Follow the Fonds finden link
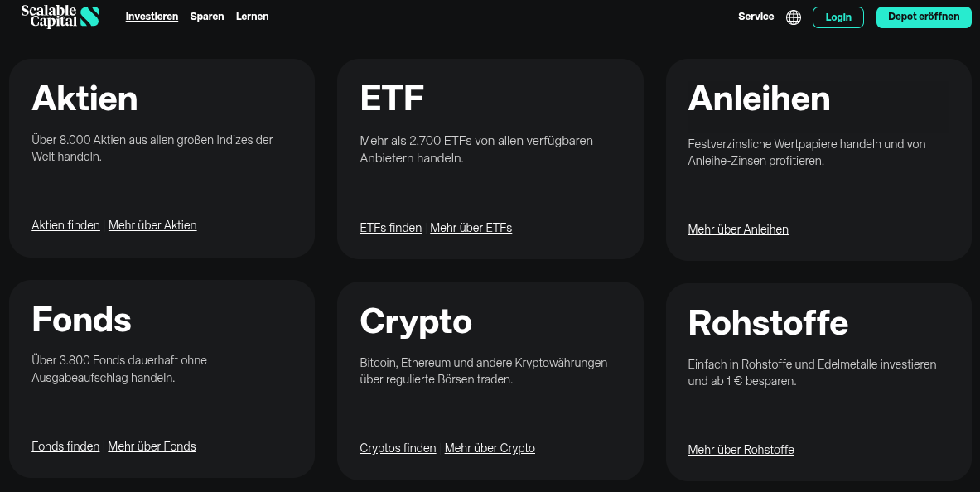Screen dimensions: 980x492 (x=65, y=446)
